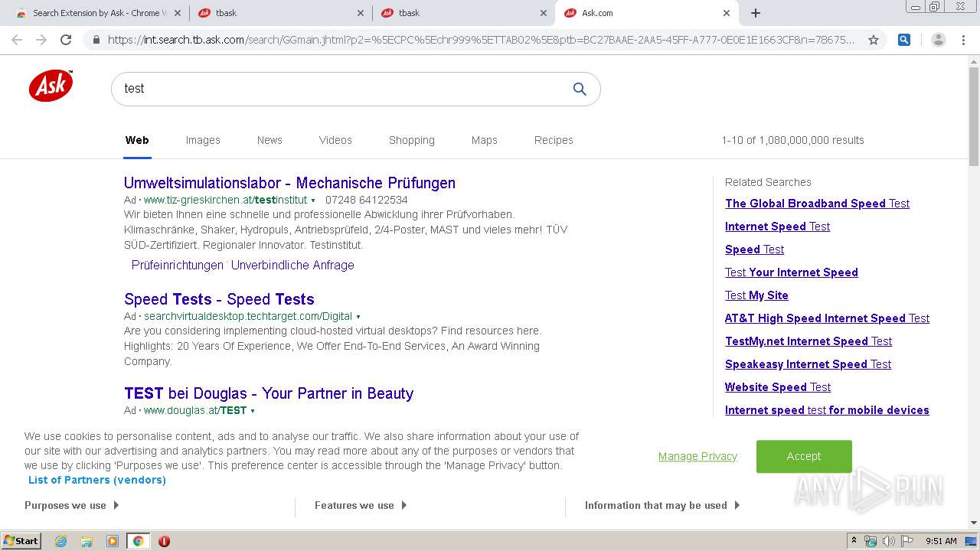Click Prüfeinrichtungen sitelink
This screenshot has width=980, height=551.
coord(177,265)
